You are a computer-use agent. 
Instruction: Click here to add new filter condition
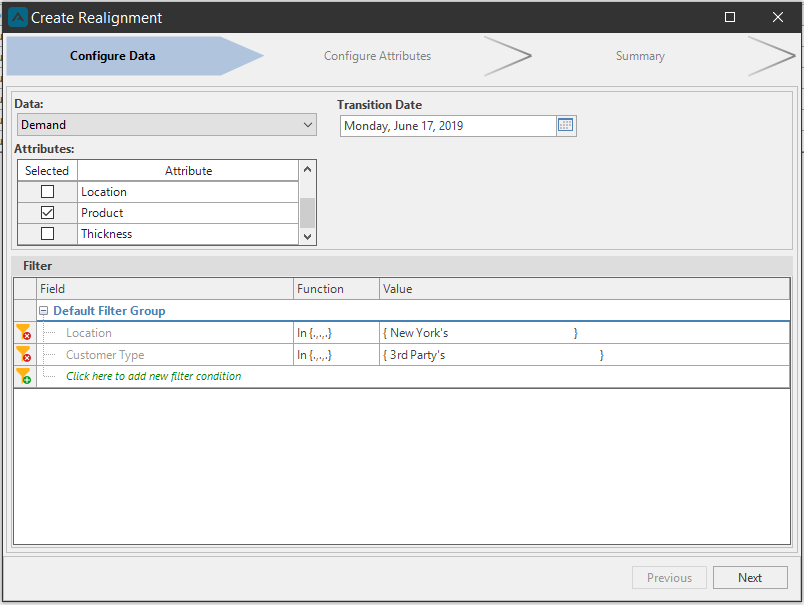153,376
